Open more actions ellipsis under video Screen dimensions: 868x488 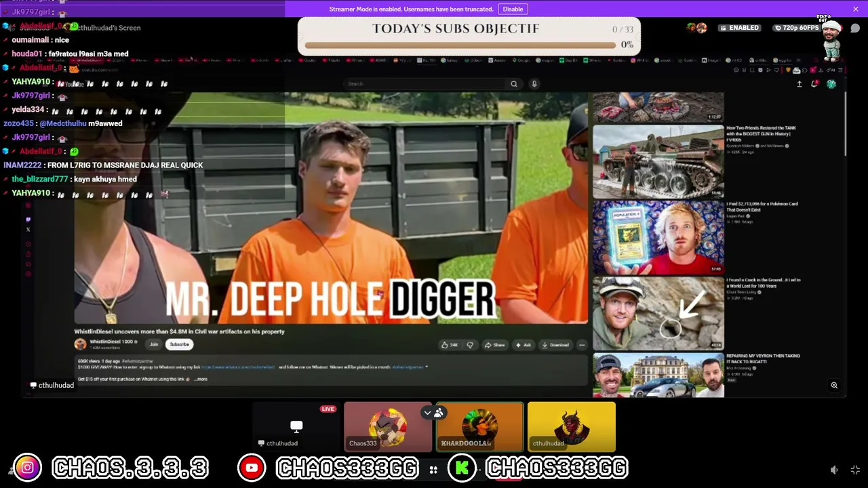(582, 345)
